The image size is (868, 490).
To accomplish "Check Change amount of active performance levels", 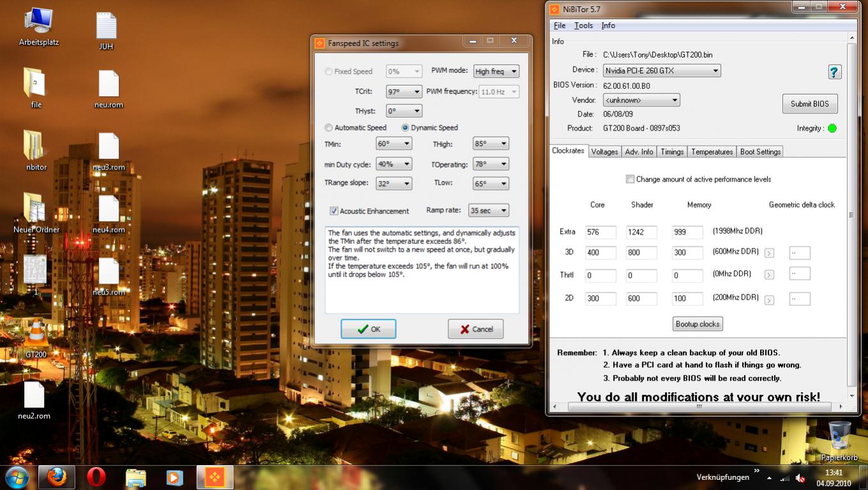I will click(x=630, y=180).
